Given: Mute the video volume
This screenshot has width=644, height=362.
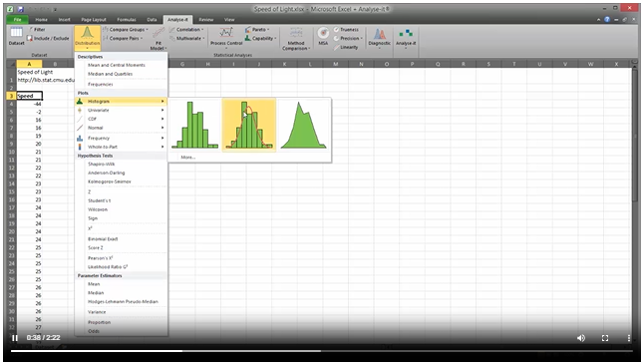Looking at the screenshot, I should tap(581, 338).
